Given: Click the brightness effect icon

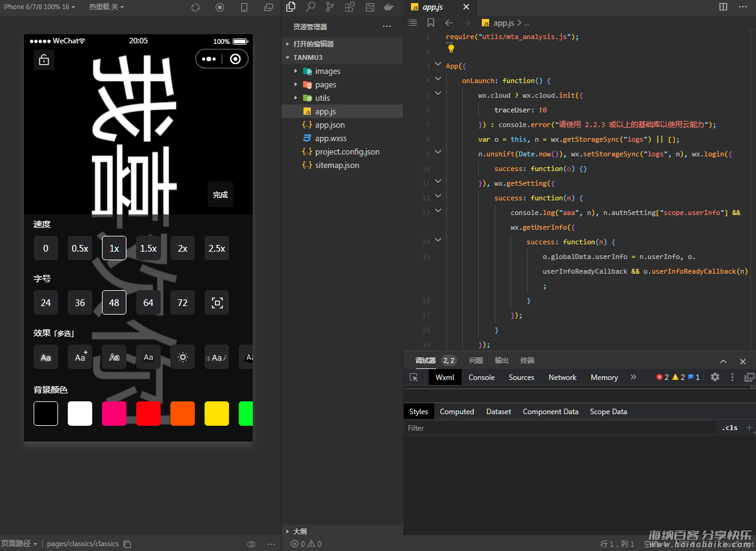Looking at the screenshot, I should (x=183, y=357).
